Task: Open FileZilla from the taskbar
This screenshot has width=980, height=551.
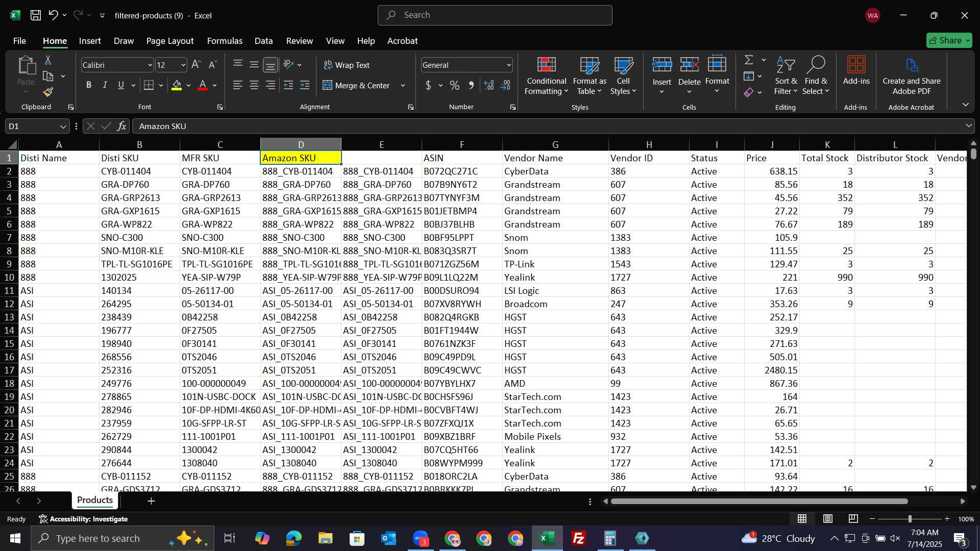Action: [579, 538]
